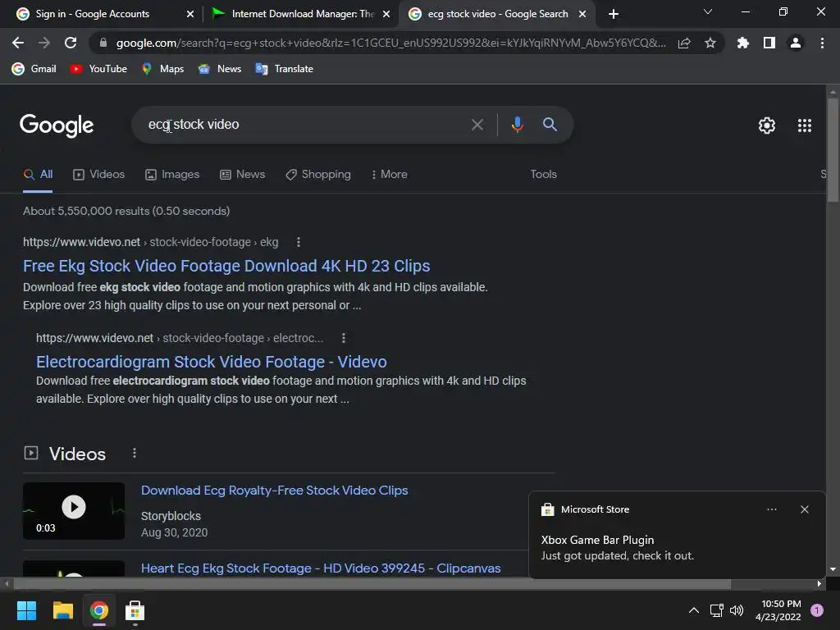Open the Windows Start menu

coord(26,610)
